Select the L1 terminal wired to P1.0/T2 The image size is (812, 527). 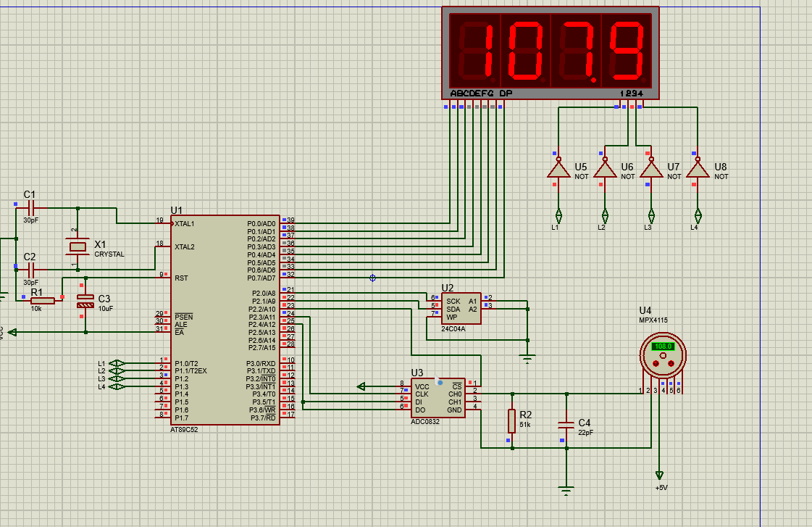tap(117, 363)
